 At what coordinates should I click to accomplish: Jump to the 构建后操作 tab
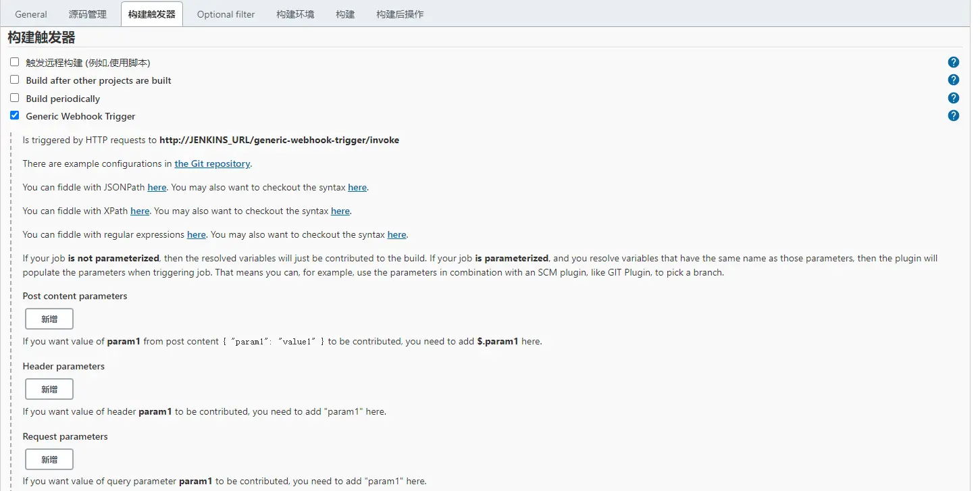coord(400,14)
